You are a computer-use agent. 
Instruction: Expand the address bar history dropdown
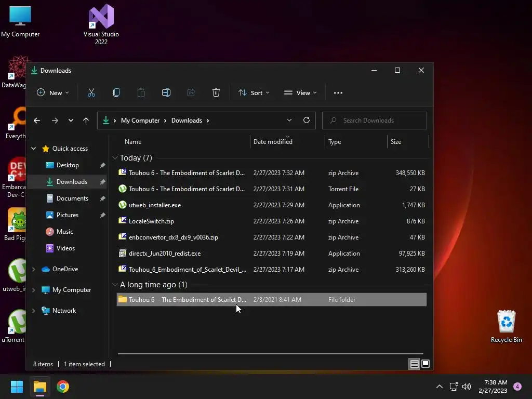pos(289,121)
